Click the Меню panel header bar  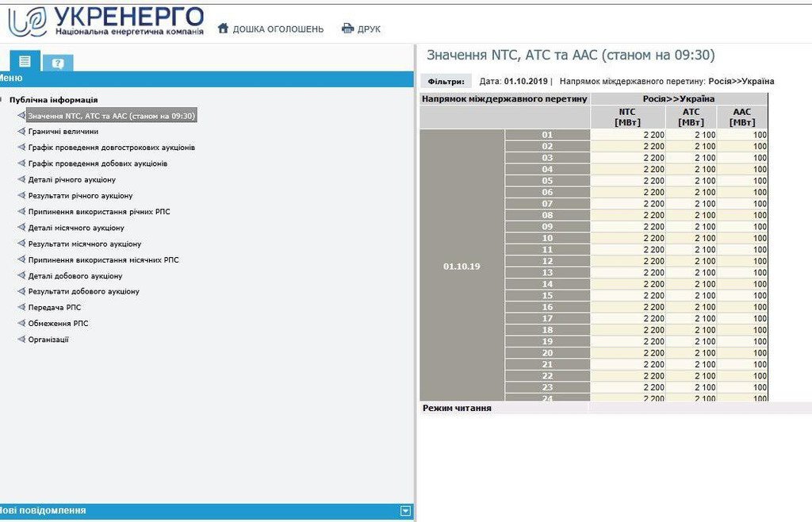(206, 78)
